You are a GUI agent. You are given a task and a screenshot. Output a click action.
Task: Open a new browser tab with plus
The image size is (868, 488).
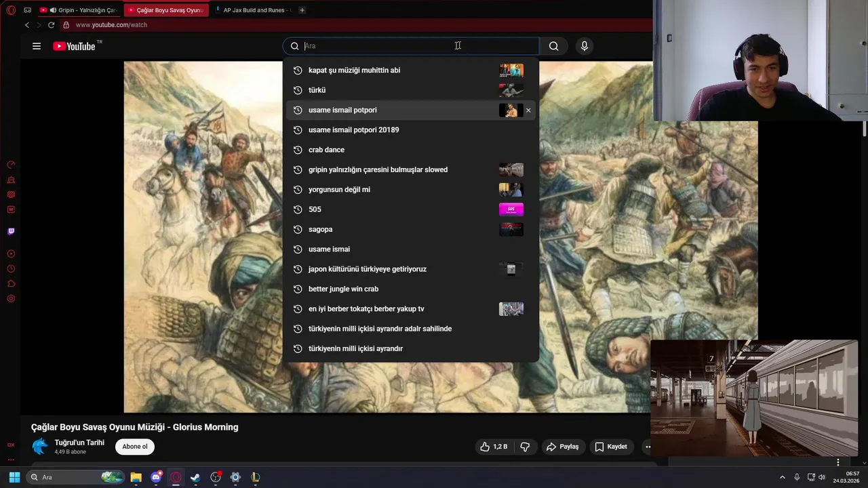tap(302, 10)
